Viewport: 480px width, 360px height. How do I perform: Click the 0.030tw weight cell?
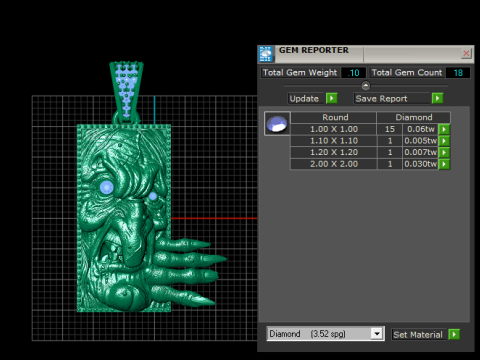click(x=420, y=164)
